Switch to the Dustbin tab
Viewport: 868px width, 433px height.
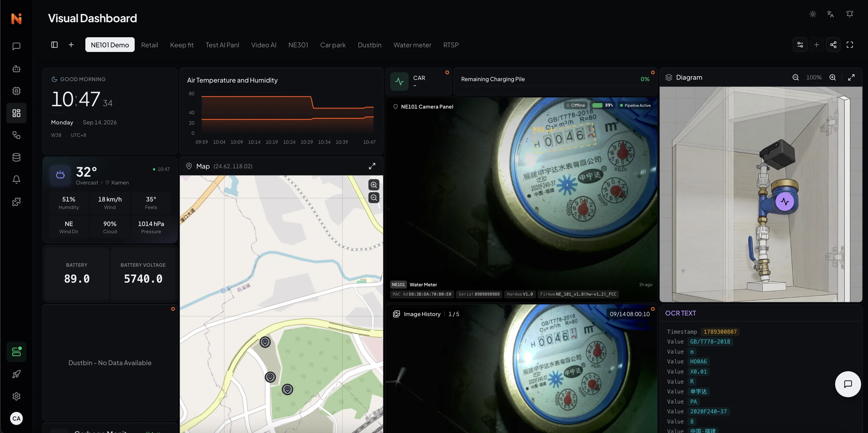click(x=370, y=44)
